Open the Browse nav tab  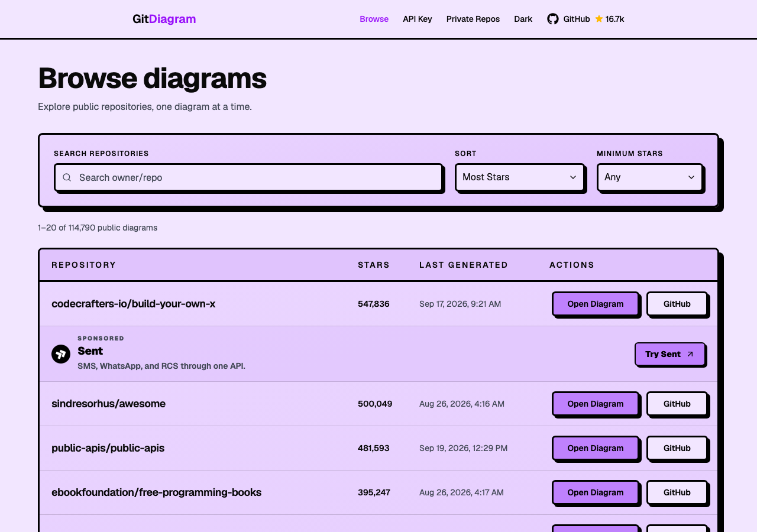[x=374, y=19]
